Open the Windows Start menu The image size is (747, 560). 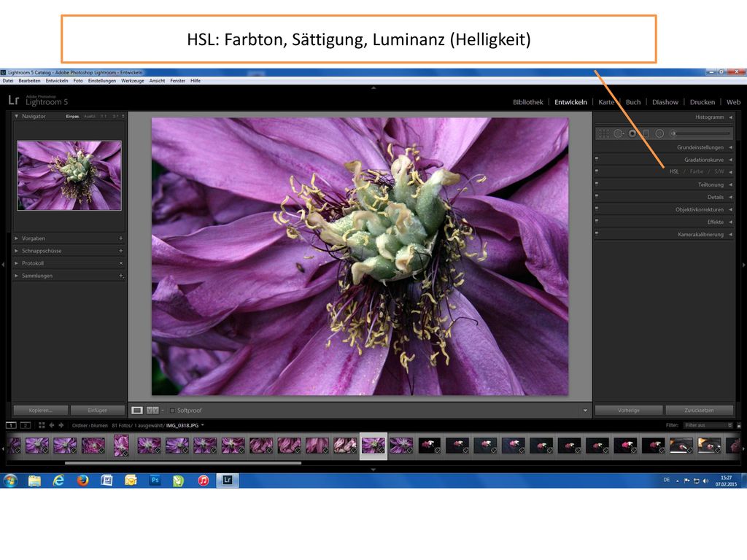pyautogui.click(x=10, y=481)
